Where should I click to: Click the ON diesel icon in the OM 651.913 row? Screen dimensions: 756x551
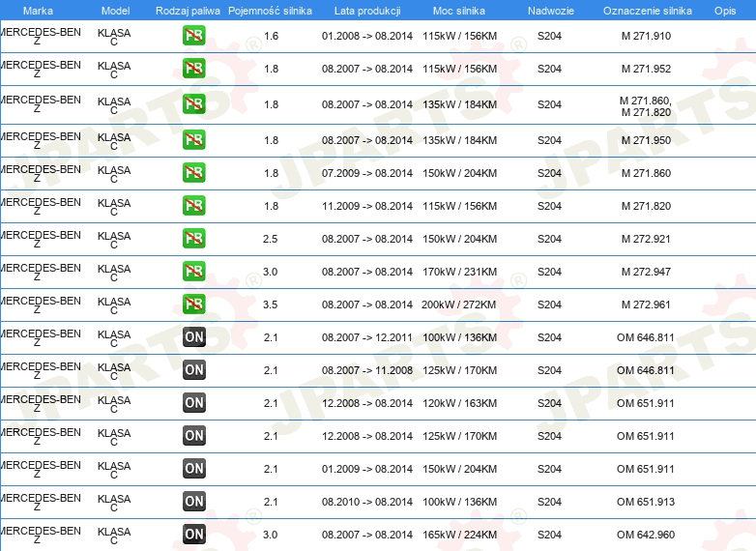[x=193, y=501]
